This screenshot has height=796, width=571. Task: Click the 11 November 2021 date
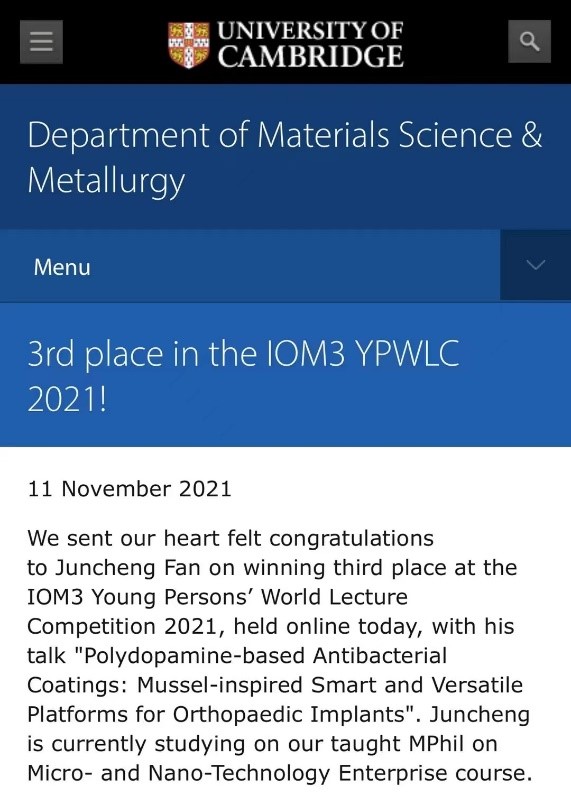click(x=129, y=489)
